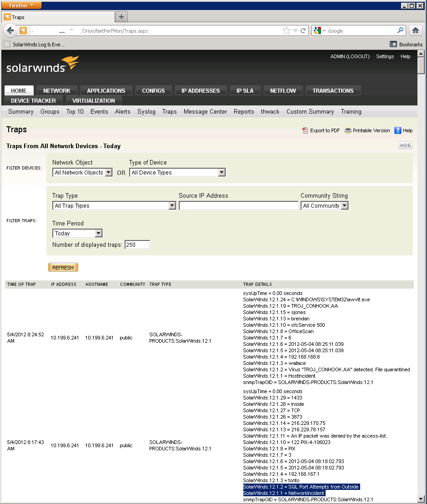Click the page scrollbar up arrow

click(421, 53)
